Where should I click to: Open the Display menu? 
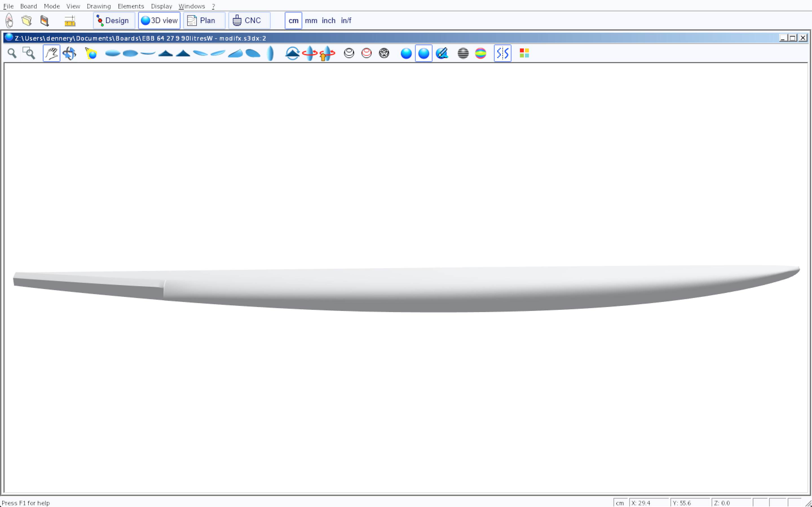161,6
